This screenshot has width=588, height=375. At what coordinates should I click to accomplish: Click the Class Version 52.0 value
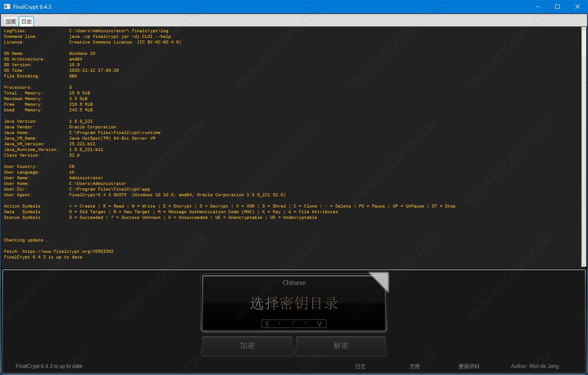click(x=74, y=155)
